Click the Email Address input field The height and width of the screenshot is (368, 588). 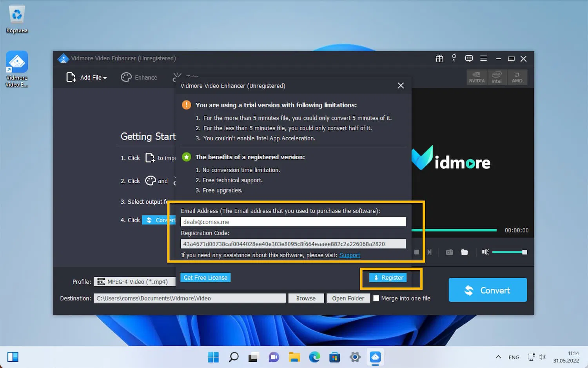click(293, 222)
